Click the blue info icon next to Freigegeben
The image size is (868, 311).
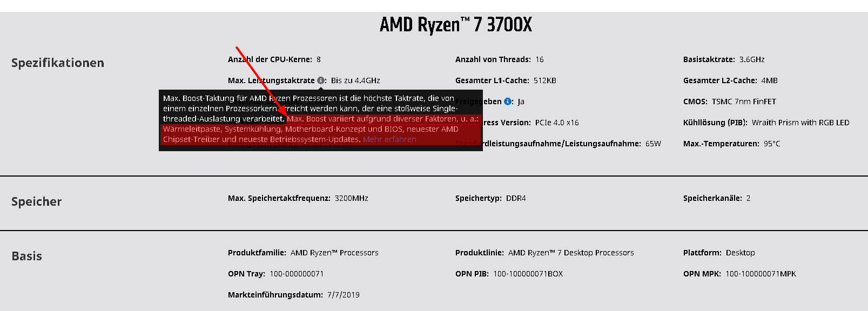click(x=507, y=101)
